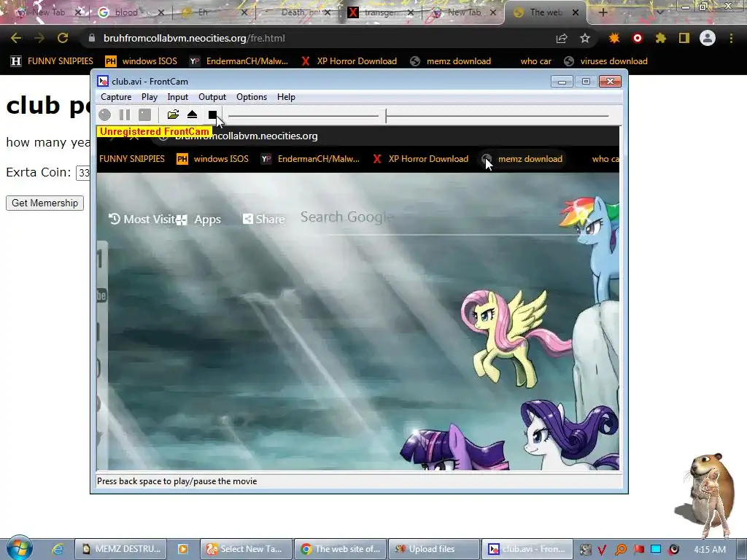
Task: Click the FrontCam title bar app icon
Action: tap(103, 82)
